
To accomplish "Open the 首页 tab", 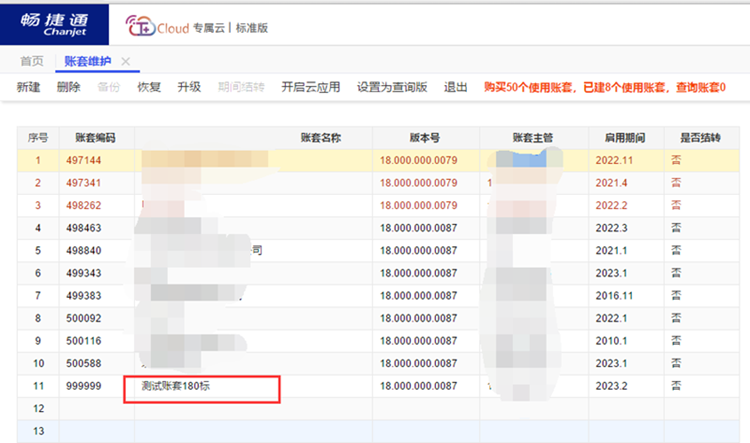I will click(32, 61).
